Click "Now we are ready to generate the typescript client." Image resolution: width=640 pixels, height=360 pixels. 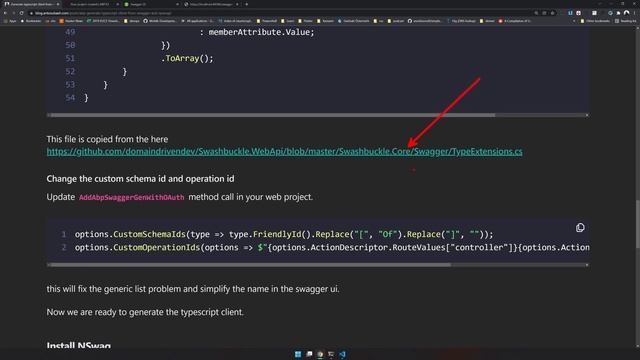tap(145, 312)
